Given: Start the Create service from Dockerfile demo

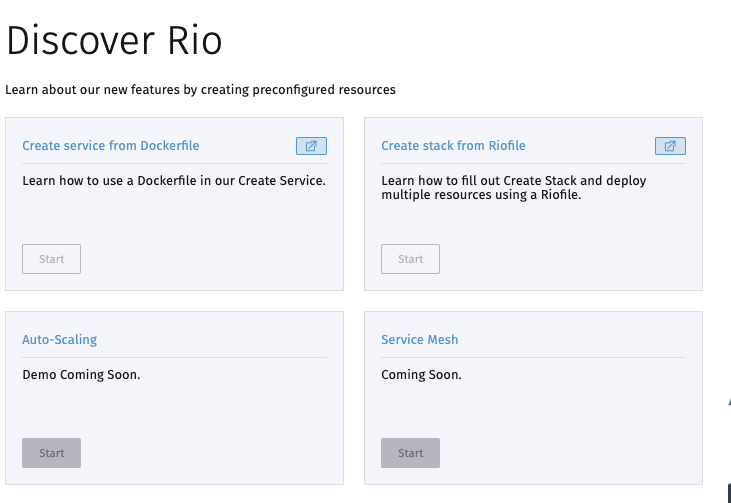Looking at the screenshot, I should coord(51,259).
